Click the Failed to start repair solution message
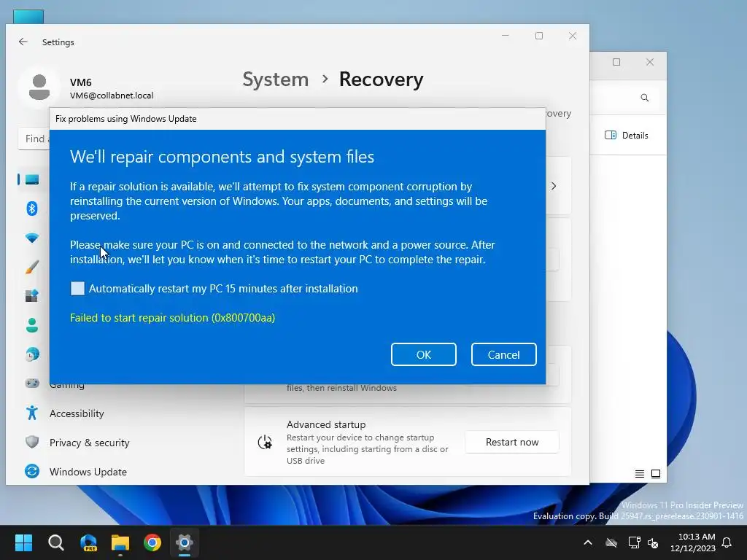Viewport: 747px width, 560px height. point(172,318)
